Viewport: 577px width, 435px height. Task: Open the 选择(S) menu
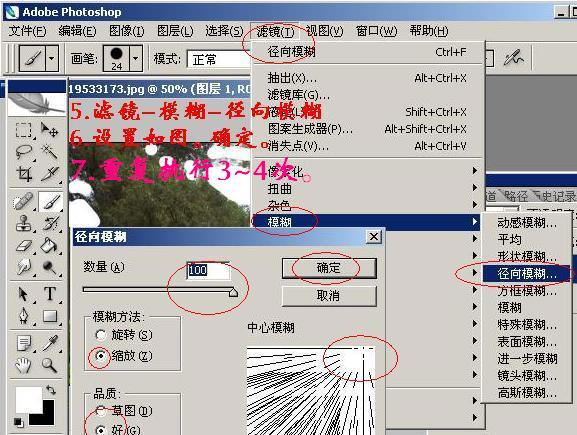point(224,31)
